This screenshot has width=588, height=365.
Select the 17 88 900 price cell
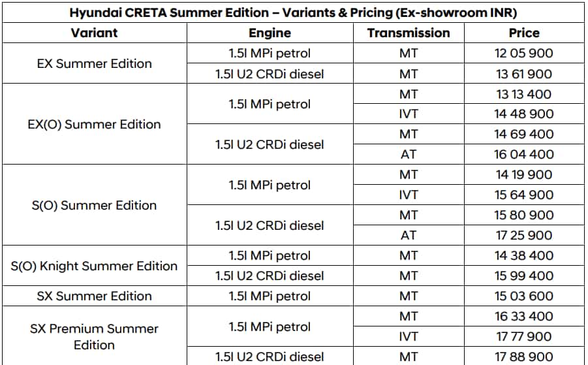[x=524, y=357]
